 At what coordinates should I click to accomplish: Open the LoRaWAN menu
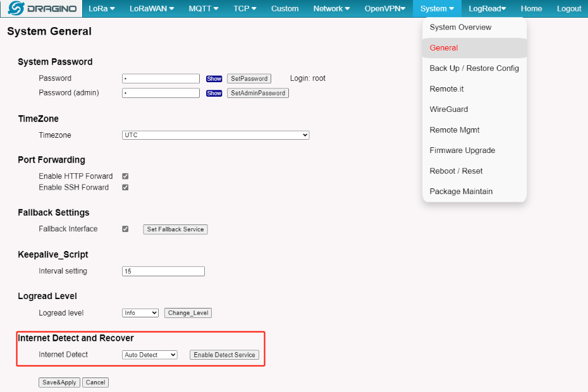pyautogui.click(x=152, y=9)
